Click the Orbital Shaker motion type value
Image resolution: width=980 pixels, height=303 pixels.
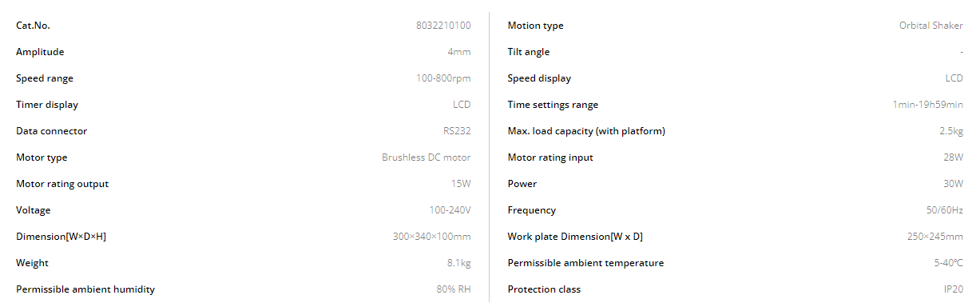tap(931, 26)
